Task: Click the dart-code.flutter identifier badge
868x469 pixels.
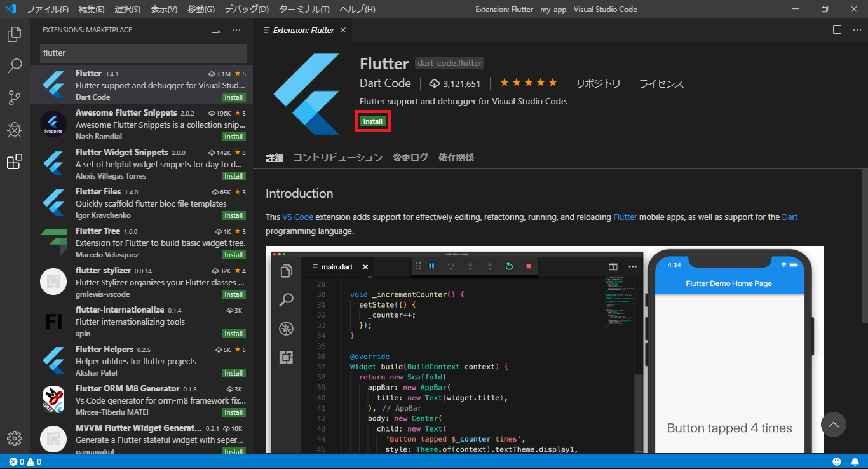Action: tap(449, 63)
